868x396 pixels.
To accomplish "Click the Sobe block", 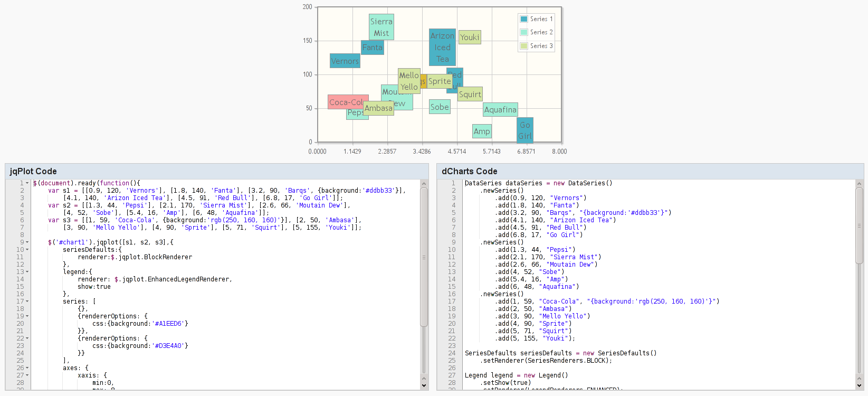I will 440,107.
